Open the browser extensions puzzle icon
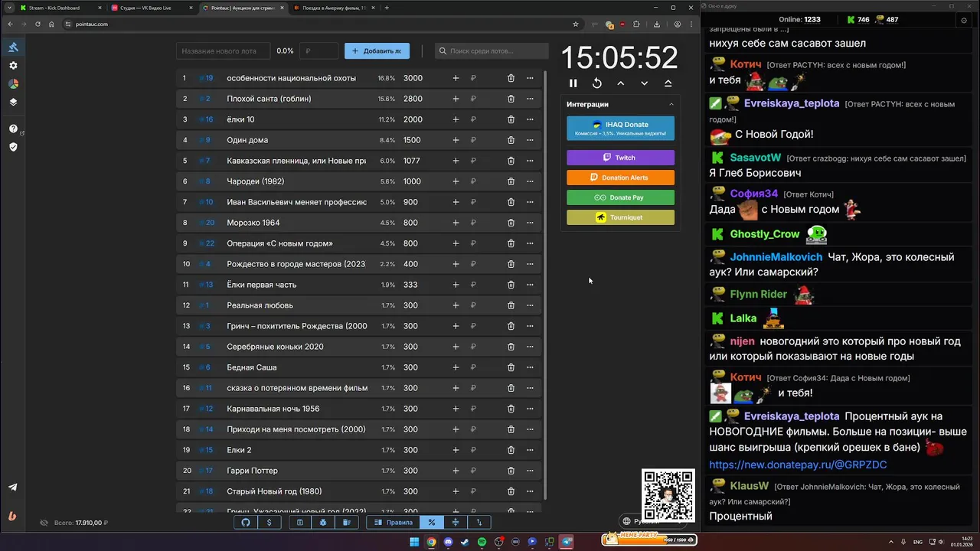This screenshot has width=980, height=551. [635, 24]
